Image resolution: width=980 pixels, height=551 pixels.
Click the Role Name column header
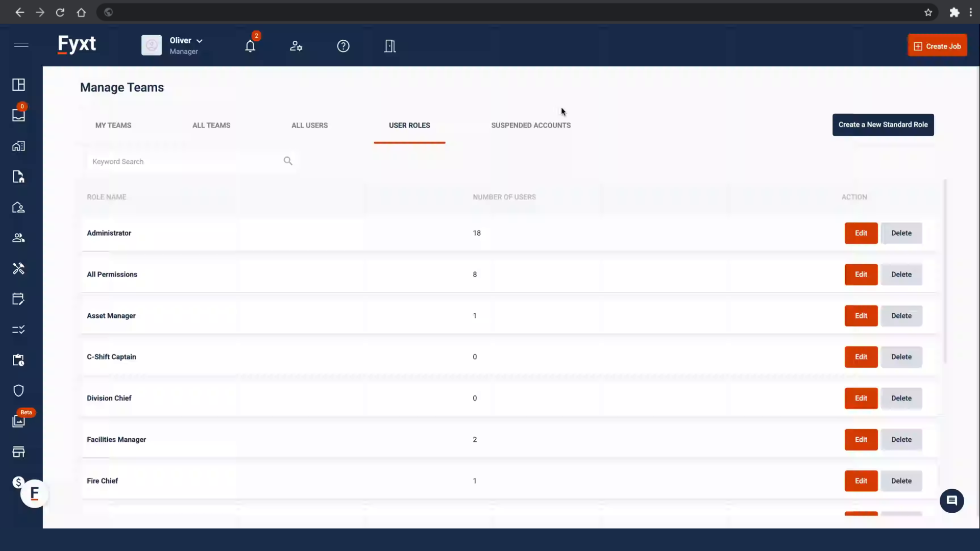tap(106, 197)
